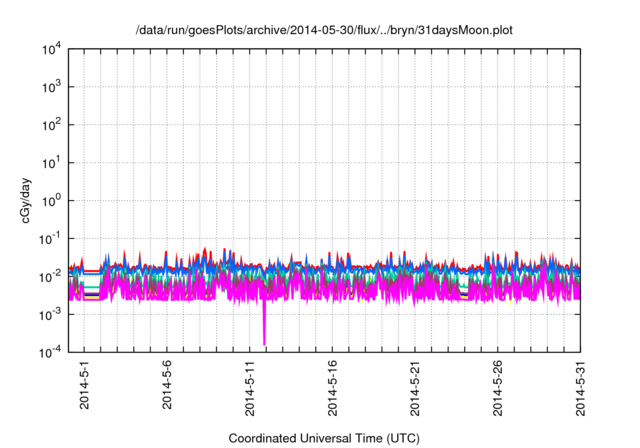Click the 10^-3 y-axis tick label

click(x=52, y=314)
